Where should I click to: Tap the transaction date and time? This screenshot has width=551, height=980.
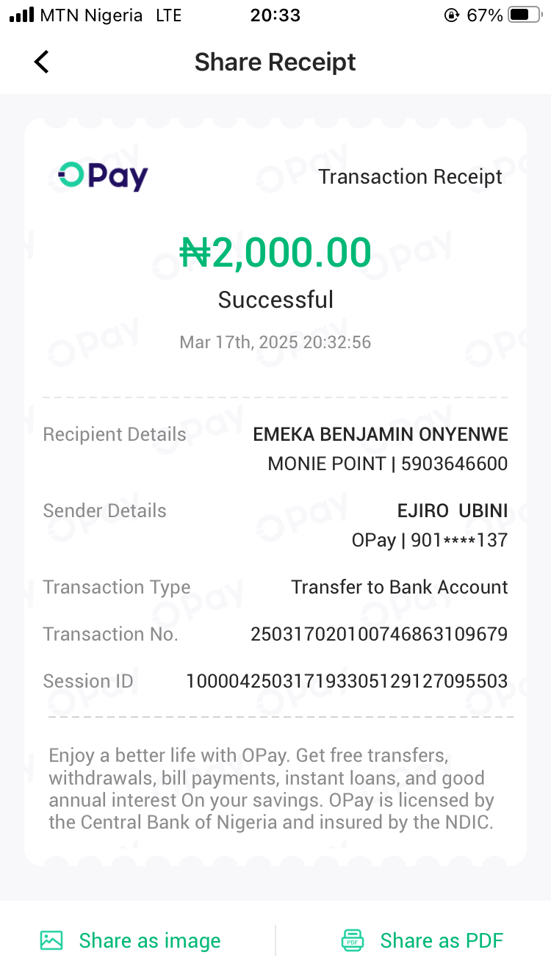(x=275, y=342)
